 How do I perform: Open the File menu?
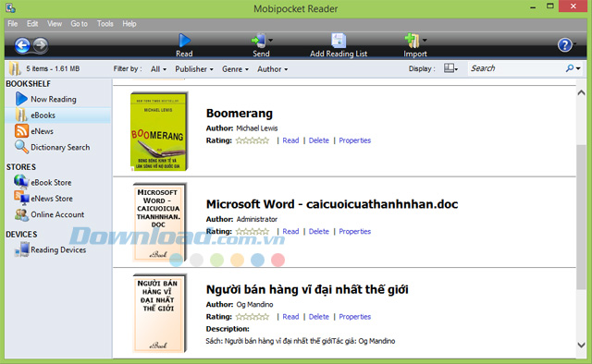click(x=12, y=23)
